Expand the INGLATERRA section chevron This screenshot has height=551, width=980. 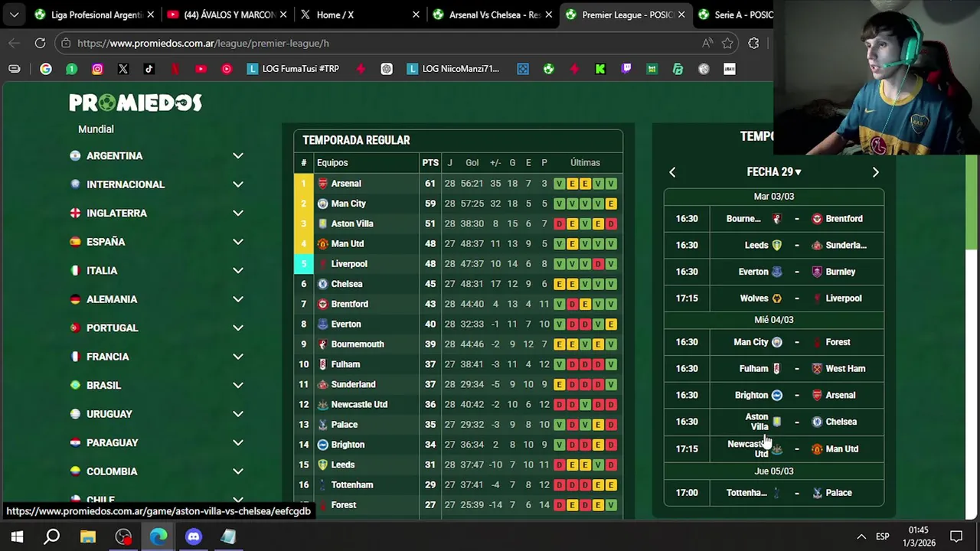[238, 214]
